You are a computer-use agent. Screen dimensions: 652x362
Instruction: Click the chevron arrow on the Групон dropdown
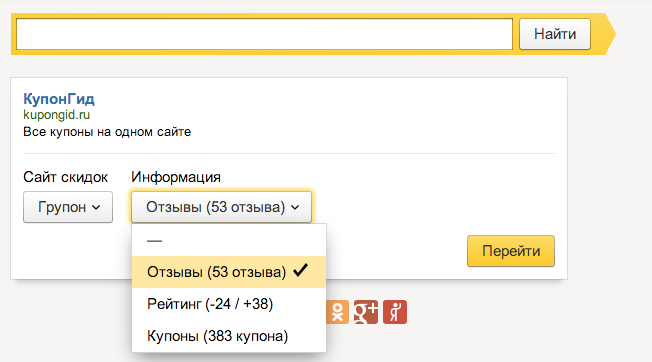(96, 207)
